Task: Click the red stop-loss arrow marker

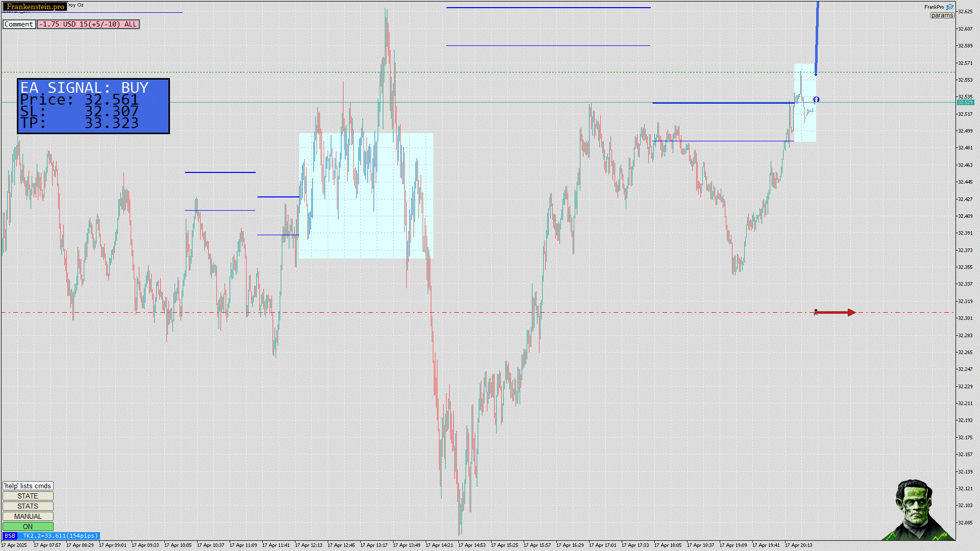Action: pos(836,312)
